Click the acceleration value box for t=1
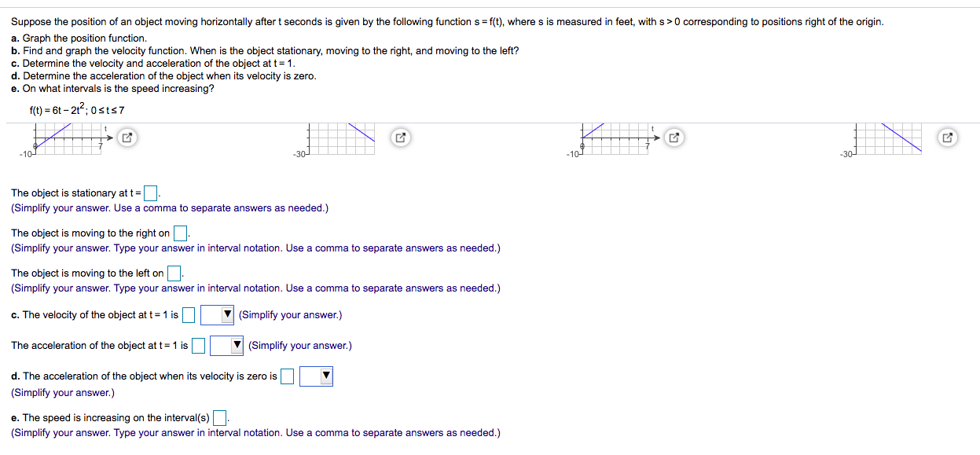This screenshot has height=455, width=980. [x=197, y=345]
